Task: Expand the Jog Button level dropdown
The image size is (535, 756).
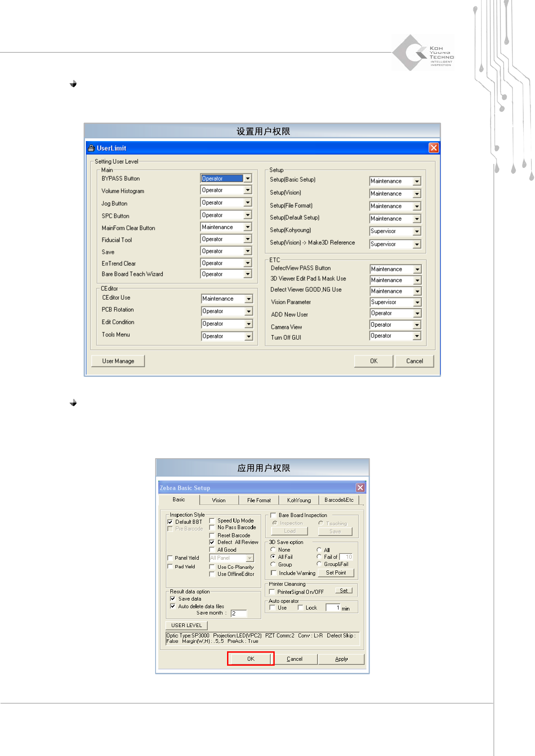Action: [x=247, y=203]
